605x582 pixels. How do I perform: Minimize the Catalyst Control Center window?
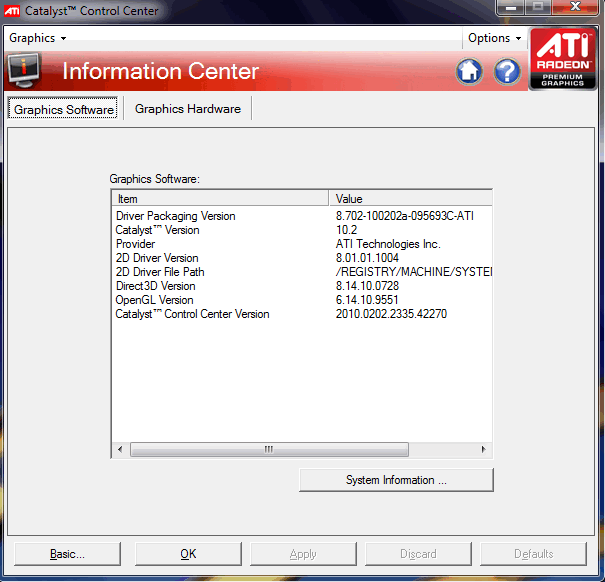click(x=511, y=7)
